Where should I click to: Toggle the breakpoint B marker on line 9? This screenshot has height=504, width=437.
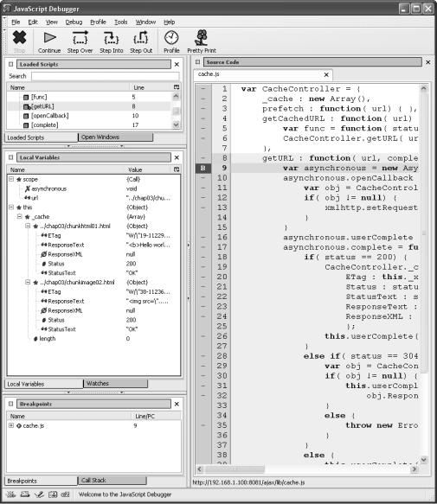(x=203, y=168)
